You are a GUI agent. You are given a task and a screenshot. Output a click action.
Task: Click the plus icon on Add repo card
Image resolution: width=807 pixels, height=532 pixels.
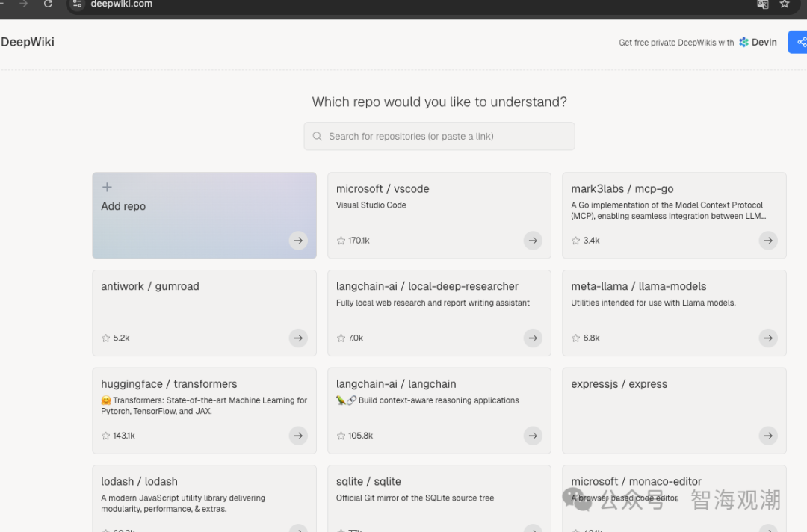pyautogui.click(x=107, y=188)
